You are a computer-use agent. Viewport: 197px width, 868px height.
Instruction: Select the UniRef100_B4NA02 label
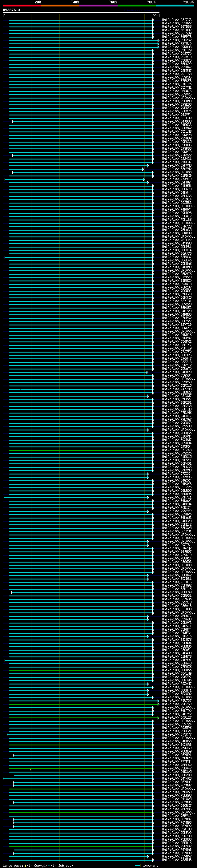pos(177,501)
